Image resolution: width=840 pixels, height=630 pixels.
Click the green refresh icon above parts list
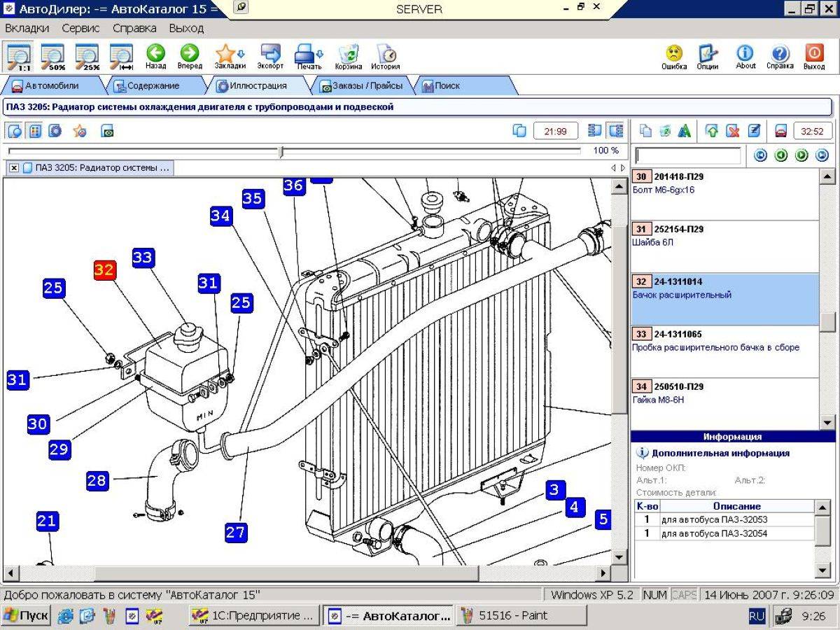point(666,131)
